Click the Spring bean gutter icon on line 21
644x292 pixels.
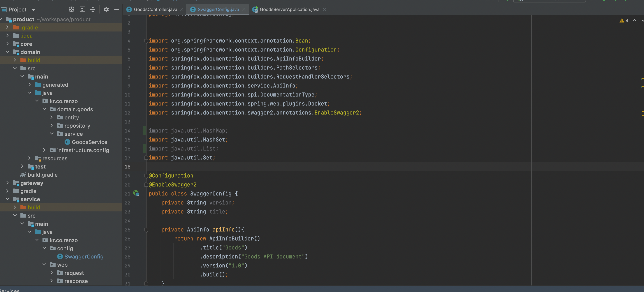[x=136, y=193]
